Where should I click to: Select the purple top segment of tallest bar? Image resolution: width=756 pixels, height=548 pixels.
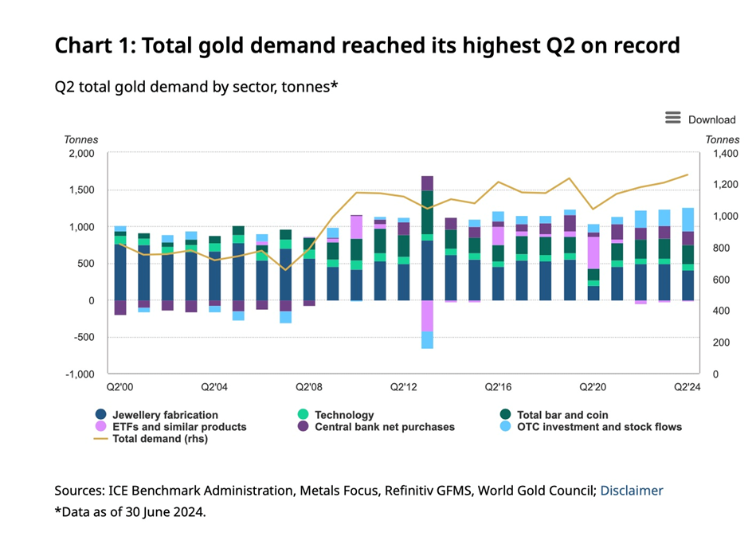427,183
